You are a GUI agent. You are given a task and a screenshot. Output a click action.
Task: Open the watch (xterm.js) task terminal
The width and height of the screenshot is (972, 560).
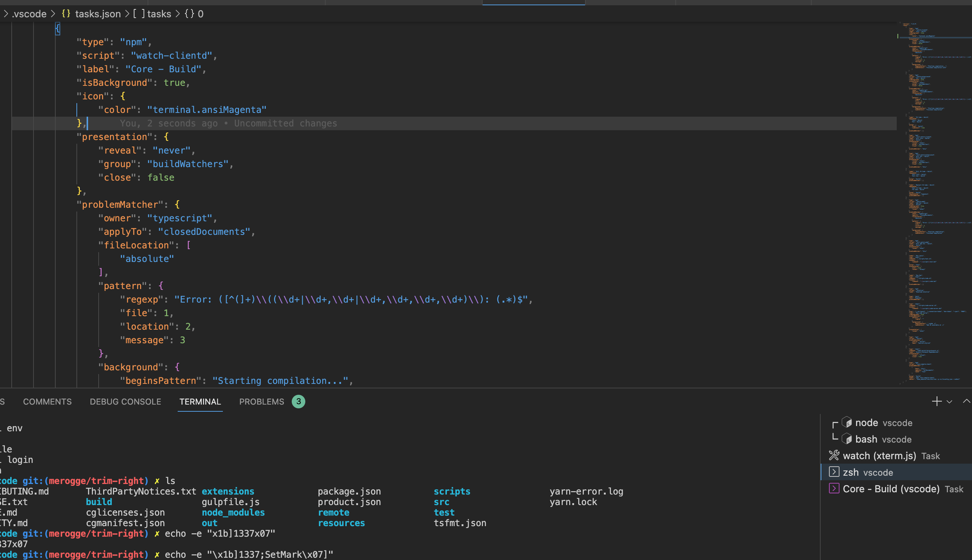click(885, 456)
